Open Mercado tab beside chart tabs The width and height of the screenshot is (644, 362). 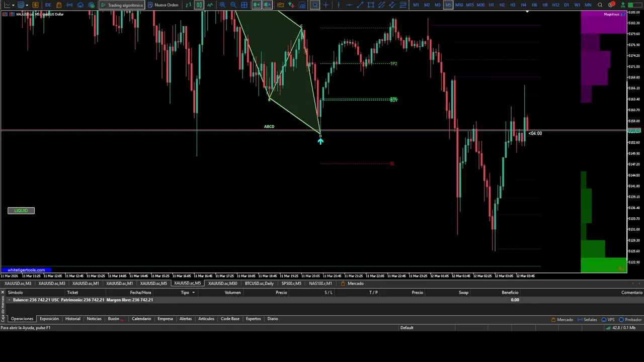[x=352, y=284]
